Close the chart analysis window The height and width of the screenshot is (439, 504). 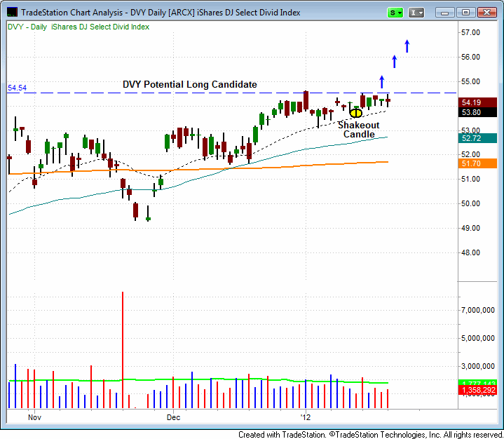click(x=486, y=13)
